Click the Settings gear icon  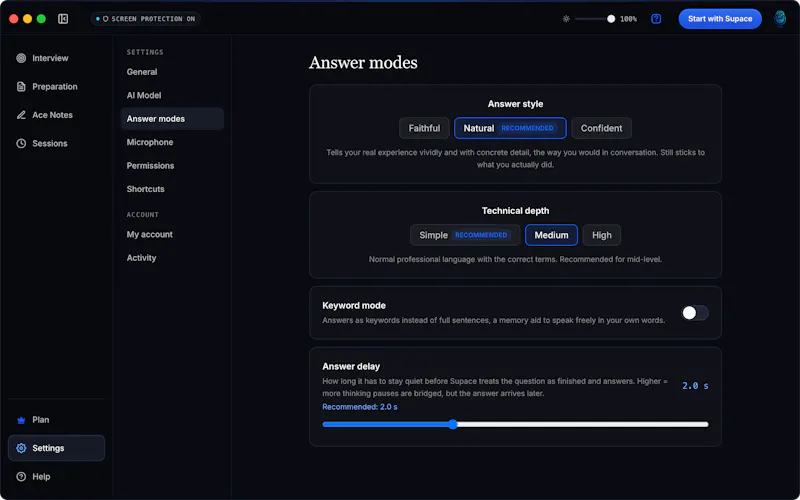click(x=21, y=448)
